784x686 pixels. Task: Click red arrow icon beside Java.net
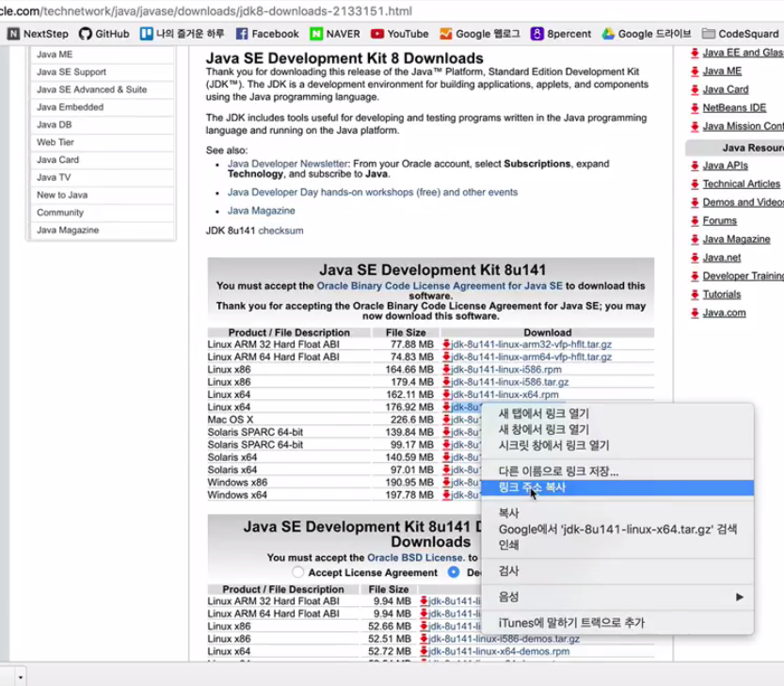point(695,258)
